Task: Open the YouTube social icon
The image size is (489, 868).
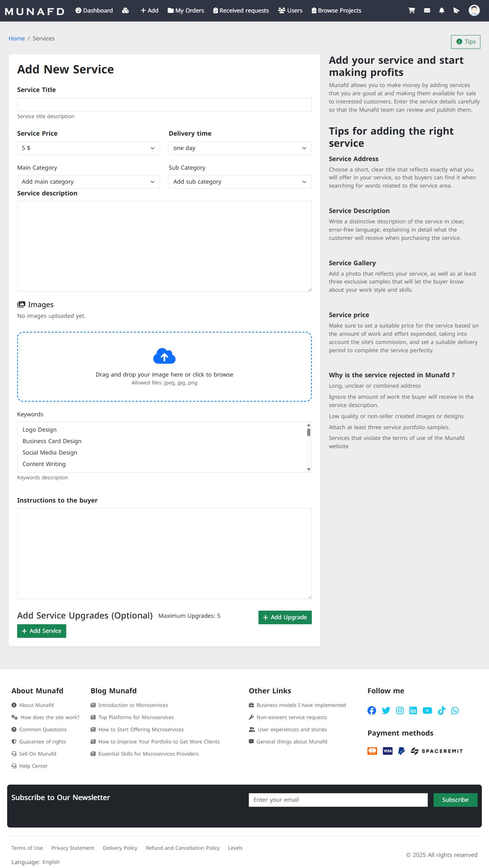Action: (427, 711)
